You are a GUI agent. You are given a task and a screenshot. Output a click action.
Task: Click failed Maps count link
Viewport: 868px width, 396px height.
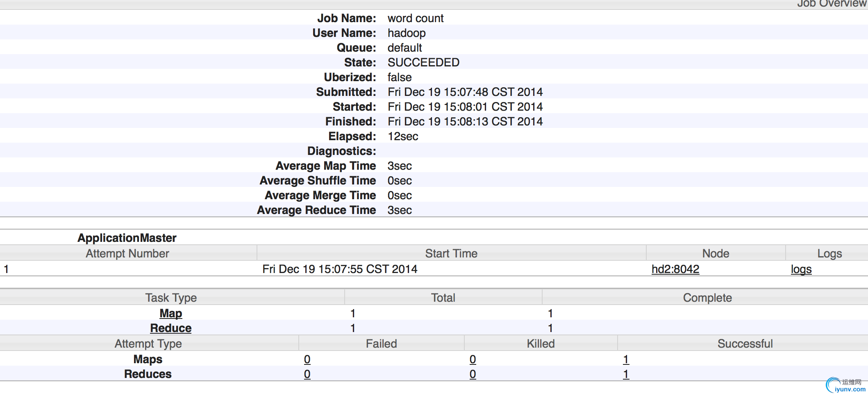coord(307,360)
